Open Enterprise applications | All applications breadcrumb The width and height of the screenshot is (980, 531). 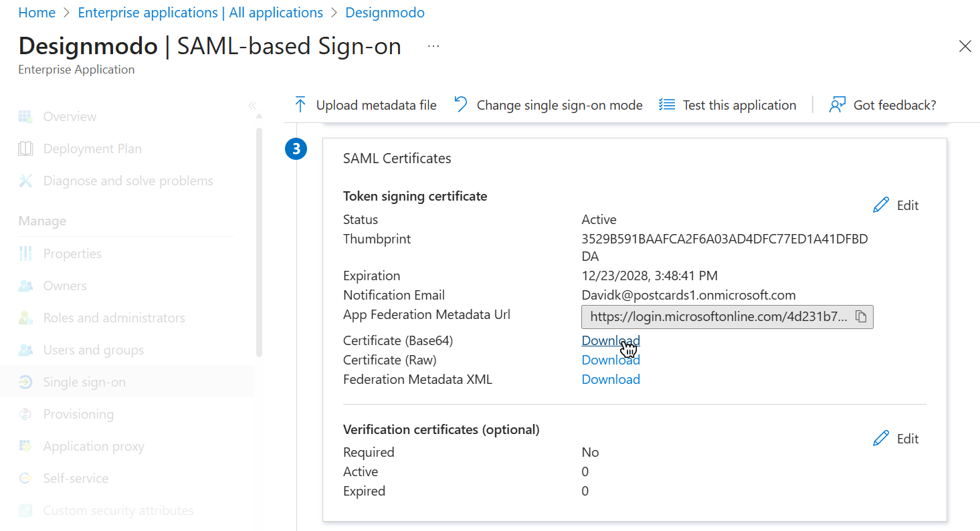pos(201,13)
